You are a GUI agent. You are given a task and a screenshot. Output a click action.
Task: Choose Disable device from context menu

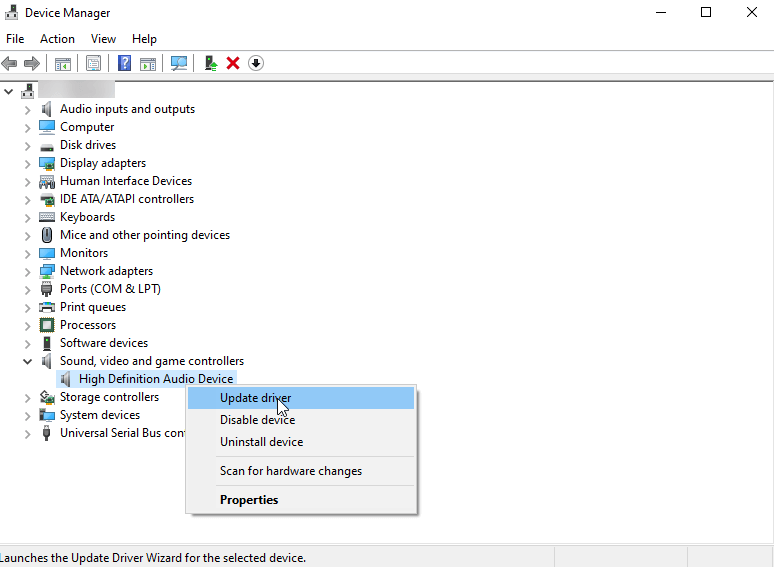tap(257, 420)
